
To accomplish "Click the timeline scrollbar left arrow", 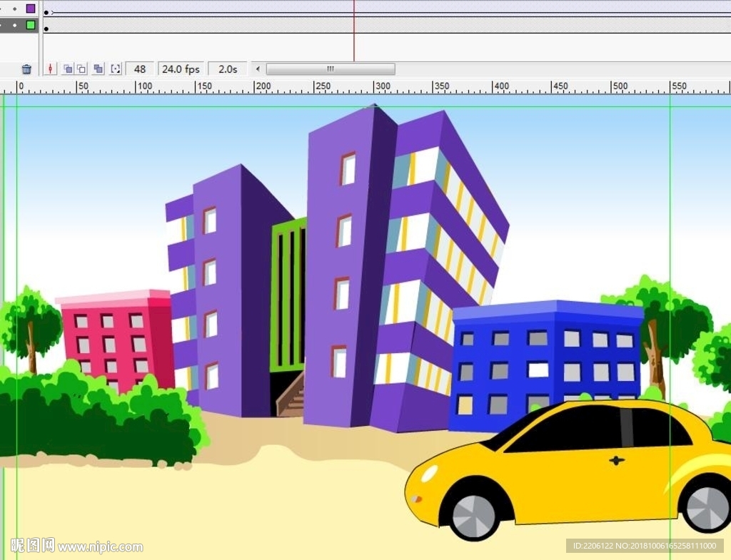I will [258, 69].
